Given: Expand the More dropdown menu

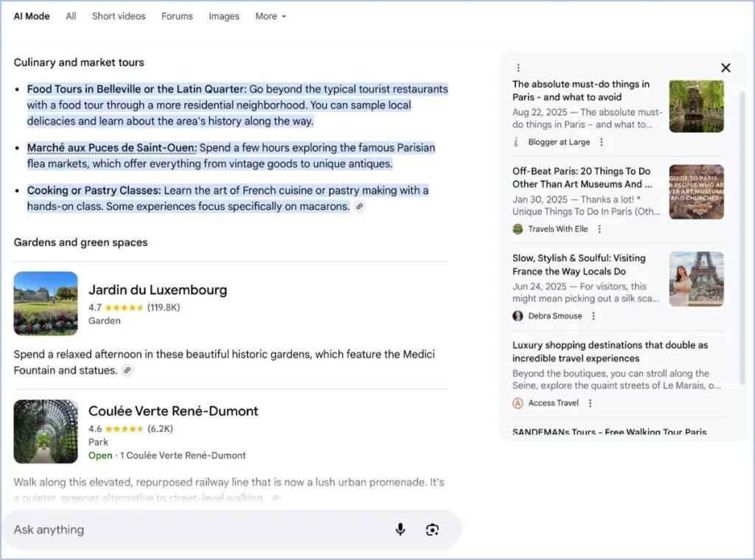Looking at the screenshot, I should 271,16.
